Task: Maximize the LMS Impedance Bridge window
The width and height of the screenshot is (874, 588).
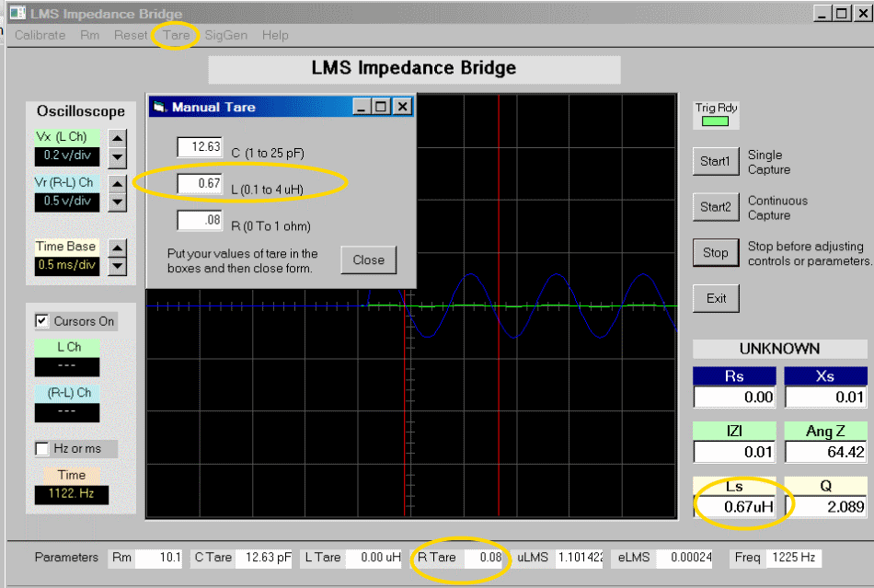Action: [842, 14]
